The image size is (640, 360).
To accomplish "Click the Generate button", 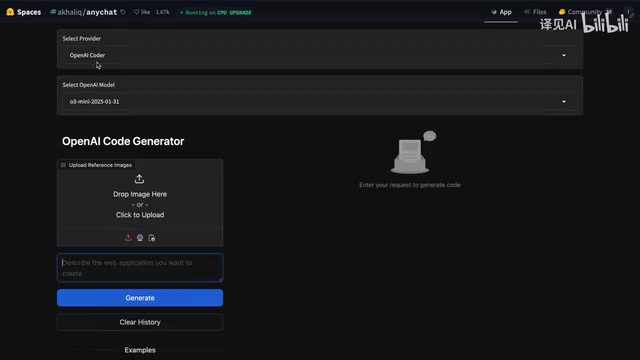I will 140,298.
